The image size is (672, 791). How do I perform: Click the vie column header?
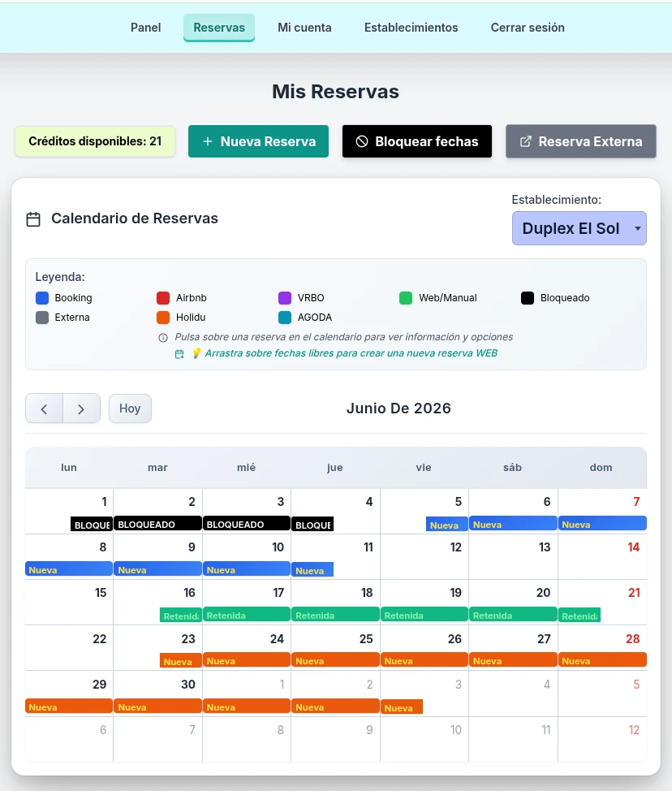click(x=424, y=467)
